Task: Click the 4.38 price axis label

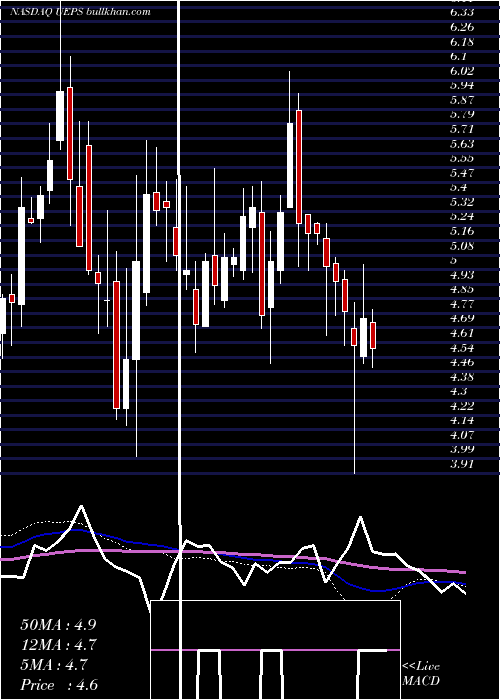Action: (462, 377)
